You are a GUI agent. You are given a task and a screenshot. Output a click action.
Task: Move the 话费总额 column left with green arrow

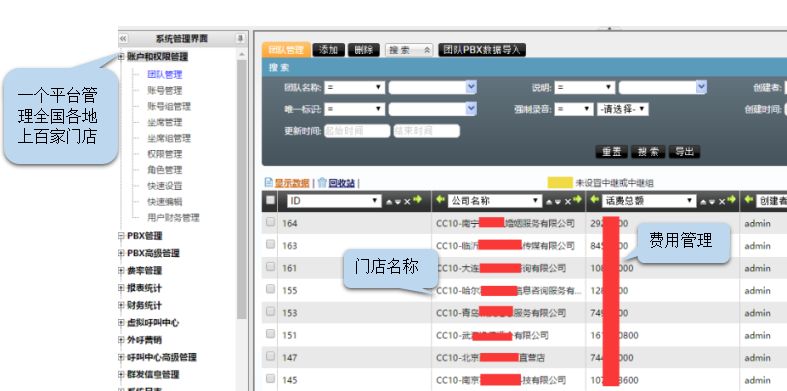click(x=594, y=200)
